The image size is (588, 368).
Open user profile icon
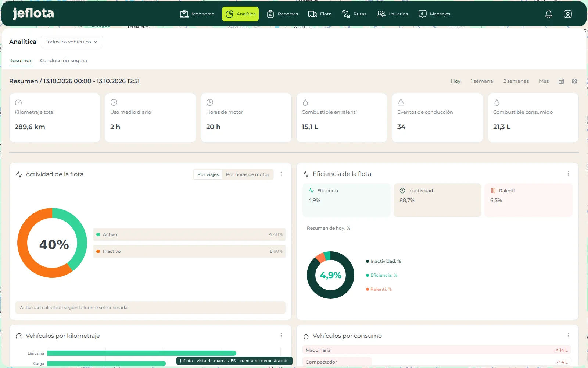[567, 14]
